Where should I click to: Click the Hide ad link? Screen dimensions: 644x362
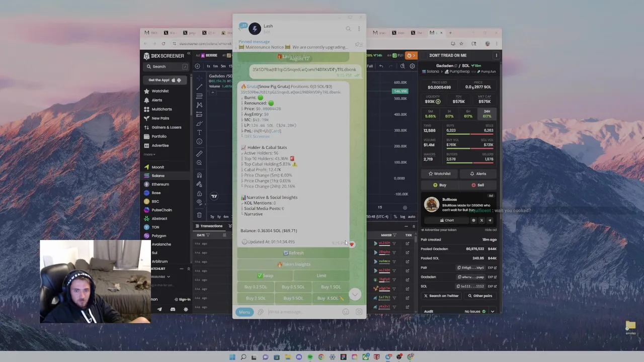coord(491,230)
